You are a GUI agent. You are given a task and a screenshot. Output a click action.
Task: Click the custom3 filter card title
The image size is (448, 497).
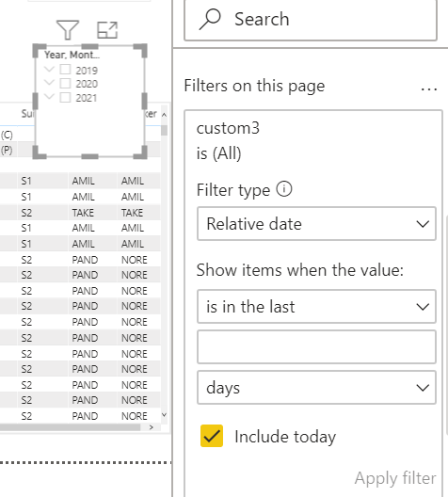pos(228,128)
